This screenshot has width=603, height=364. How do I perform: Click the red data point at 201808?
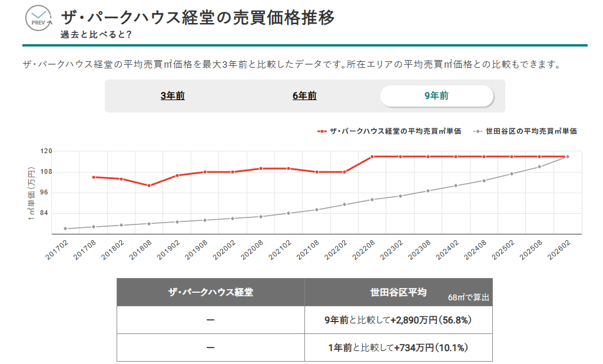(x=149, y=186)
